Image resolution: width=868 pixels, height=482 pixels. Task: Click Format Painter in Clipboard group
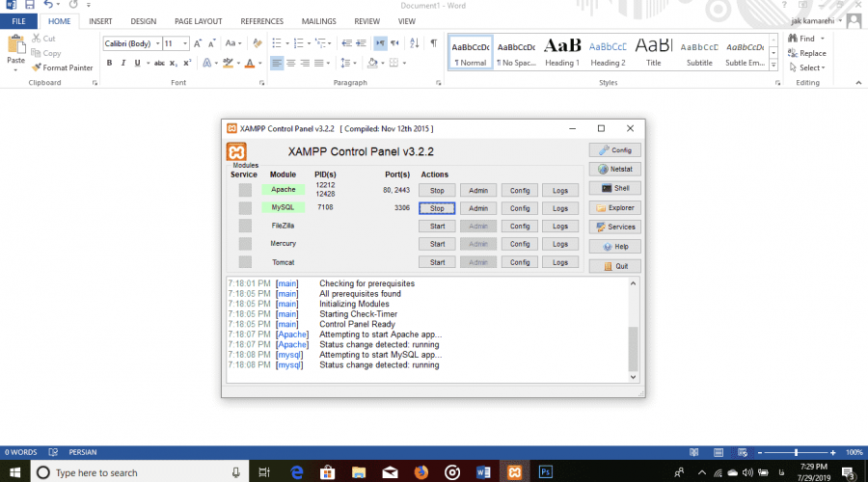(62, 67)
